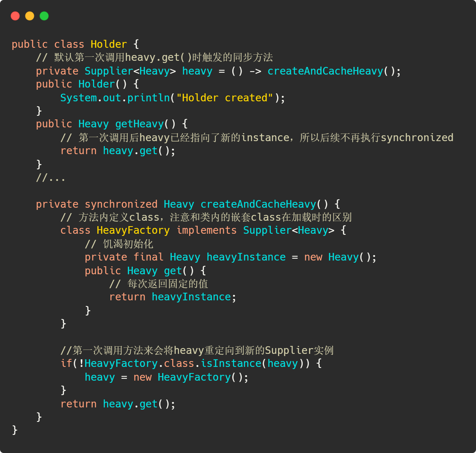476x453 pixels.
Task: Click the yellow minimize dot
Action: [30, 16]
